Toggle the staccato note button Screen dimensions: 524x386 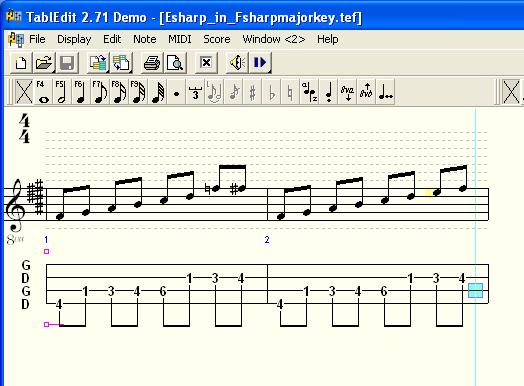[329, 92]
